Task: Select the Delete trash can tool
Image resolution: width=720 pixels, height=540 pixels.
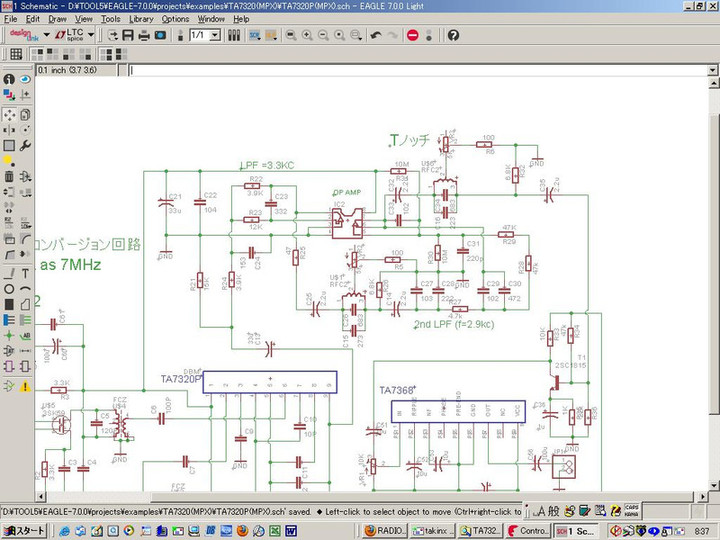Action: [9, 177]
